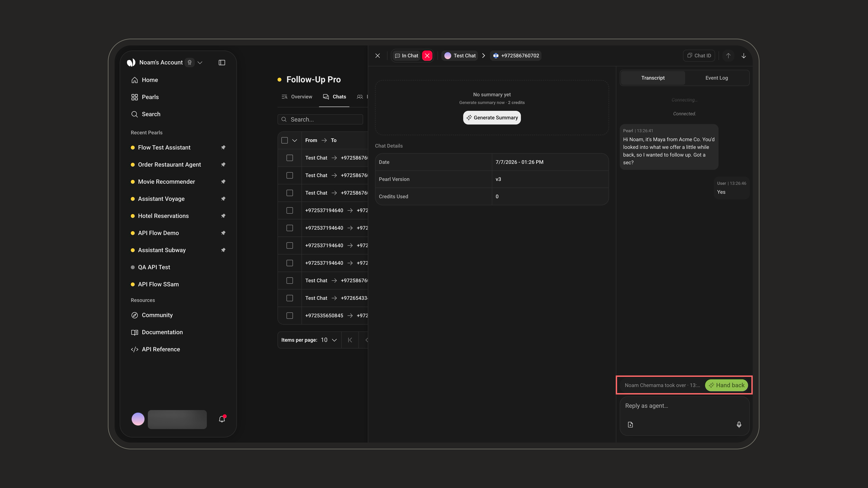The image size is (868, 488).
Task: Switch to the Transcript tab
Action: tap(653, 78)
